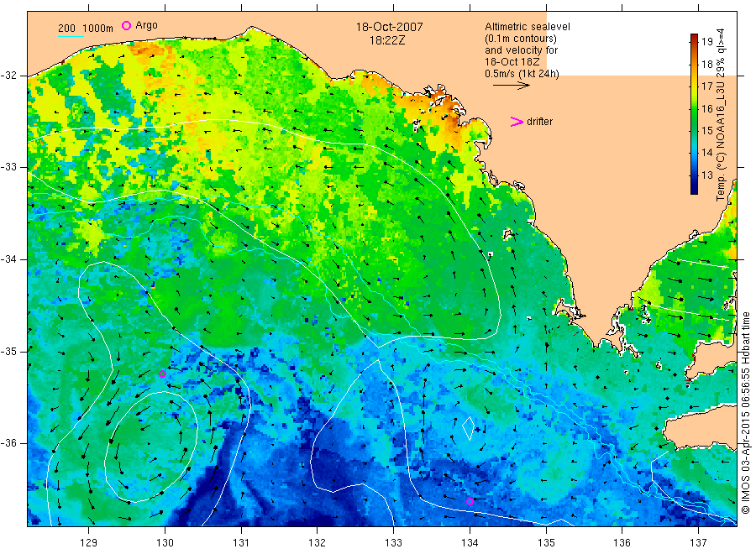756x554 pixels.
Task: Click the date label 18-Oct-2007
Action: (x=389, y=27)
